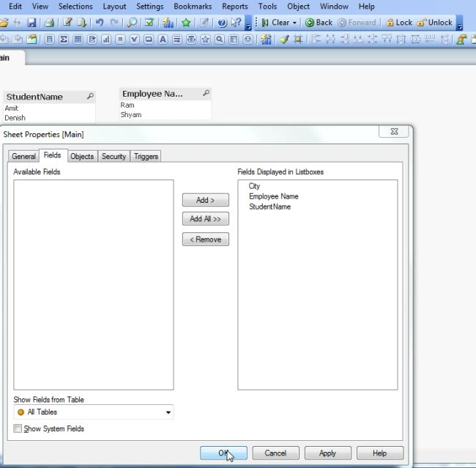
Task: Click the < Remove button
Action: [x=206, y=239]
